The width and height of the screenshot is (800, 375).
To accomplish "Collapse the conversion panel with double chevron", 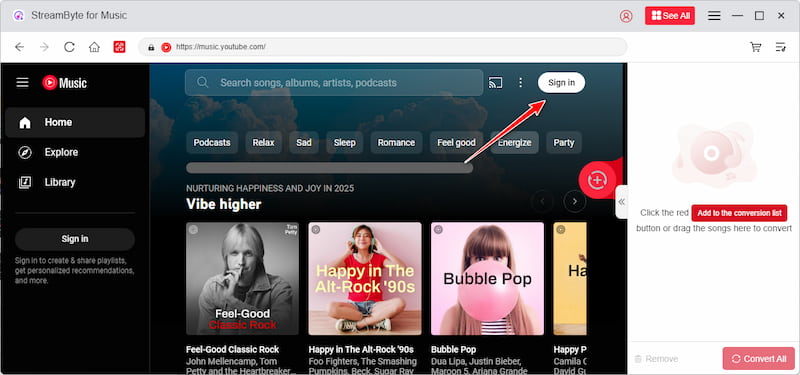I will click(x=621, y=202).
